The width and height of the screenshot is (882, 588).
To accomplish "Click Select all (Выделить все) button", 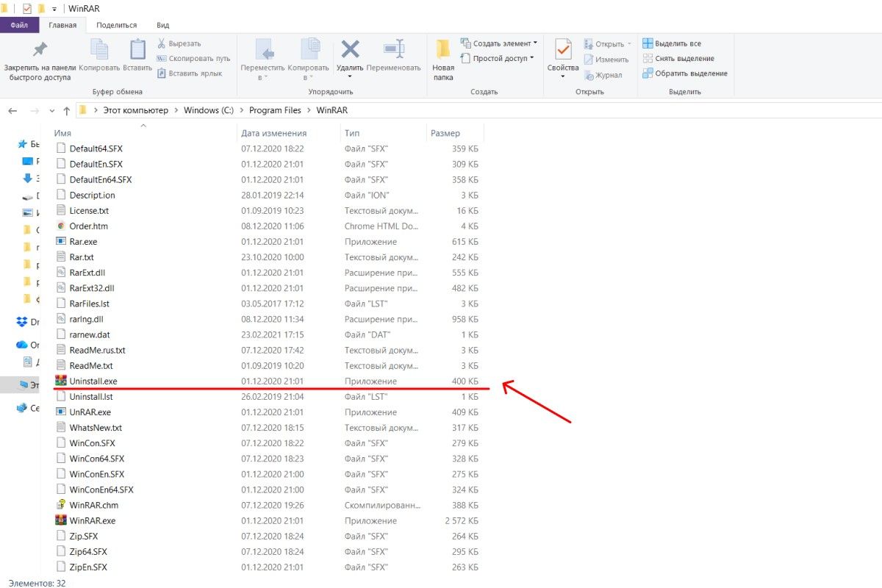I will click(x=671, y=43).
